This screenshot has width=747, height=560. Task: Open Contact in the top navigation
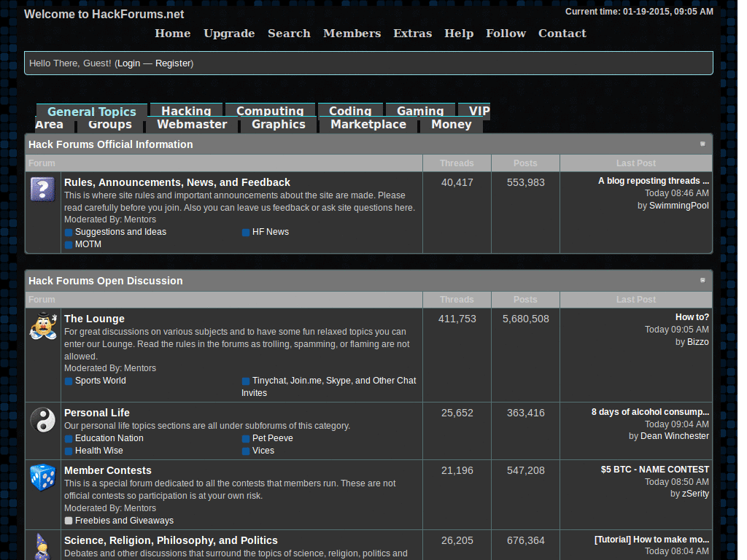562,34
